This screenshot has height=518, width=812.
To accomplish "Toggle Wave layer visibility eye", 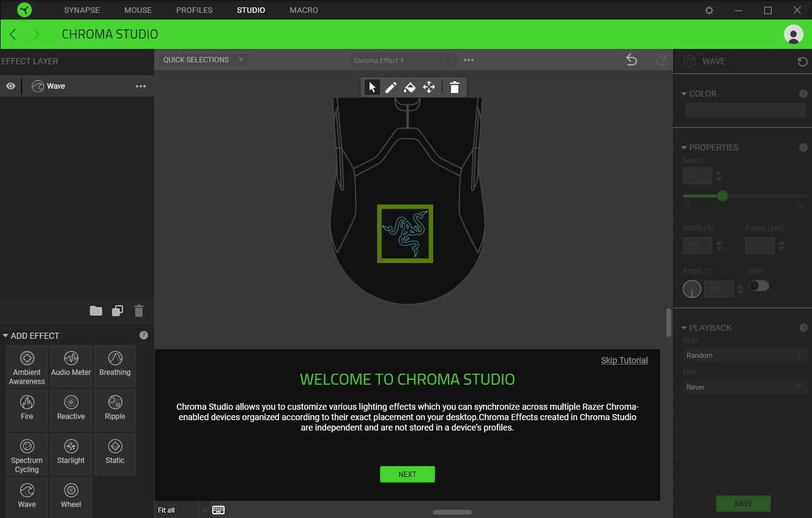I will 10,86.
